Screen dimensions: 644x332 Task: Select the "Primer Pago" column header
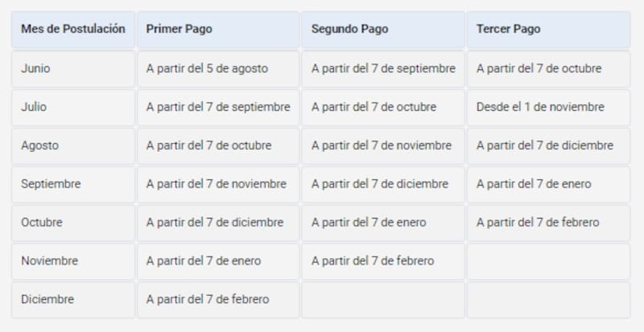click(x=179, y=29)
